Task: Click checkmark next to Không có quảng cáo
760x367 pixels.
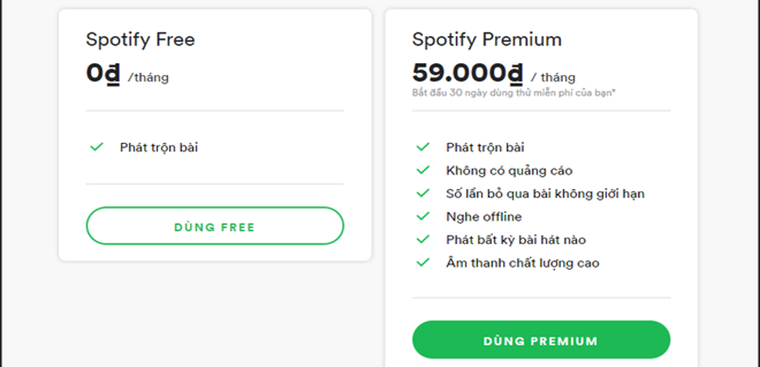Action: pos(423,170)
